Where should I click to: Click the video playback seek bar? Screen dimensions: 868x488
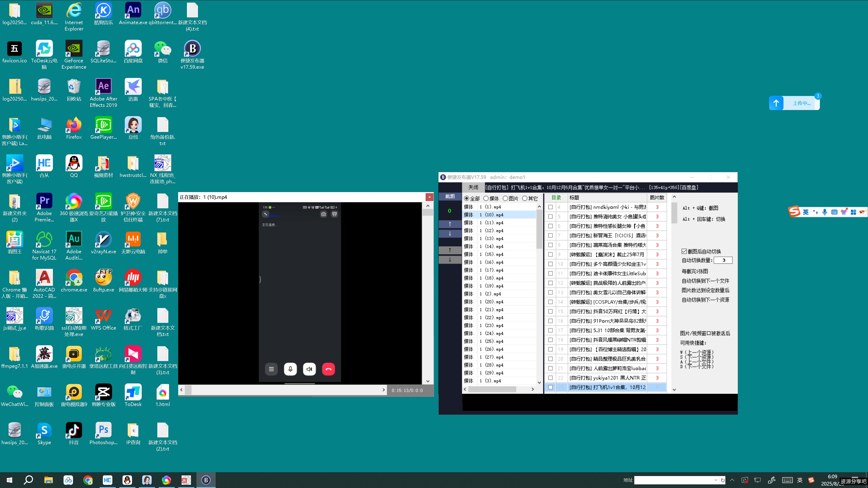(x=283, y=390)
